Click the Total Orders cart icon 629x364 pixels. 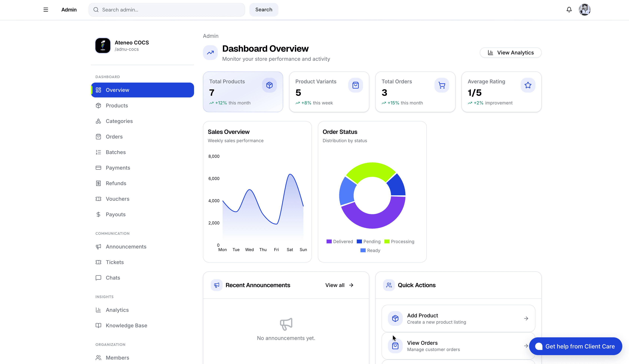coord(442,85)
